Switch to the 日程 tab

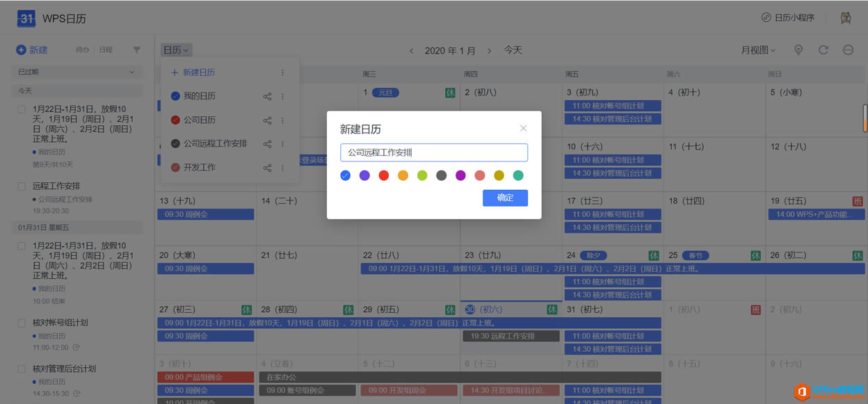106,50
